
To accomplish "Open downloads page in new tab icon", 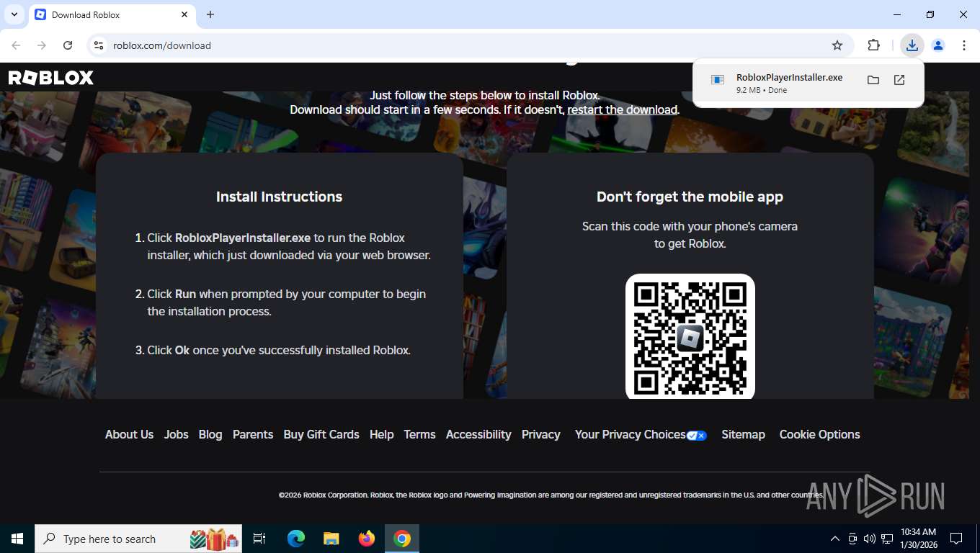I will [899, 80].
